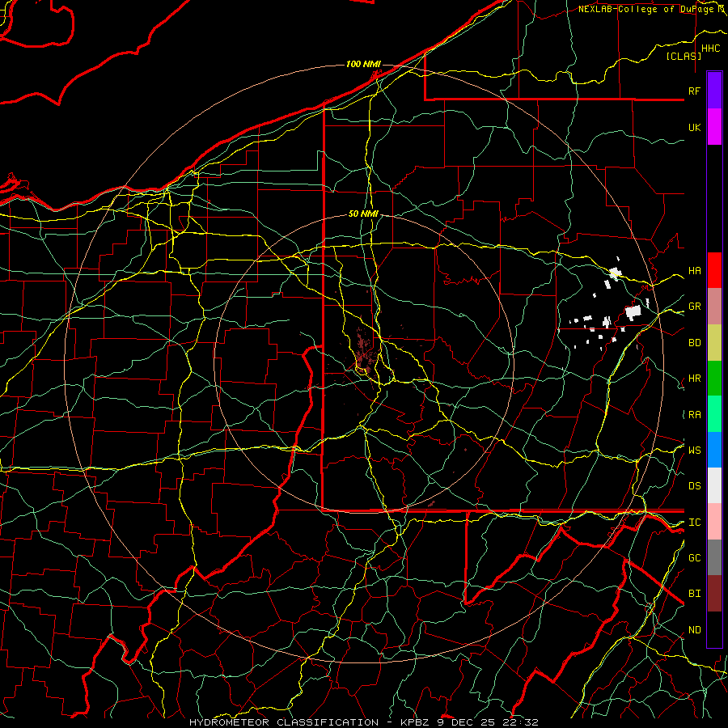The width and height of the screenshot is (728, 728).
Task: Click the ND legend label
Action: point(695,630)
